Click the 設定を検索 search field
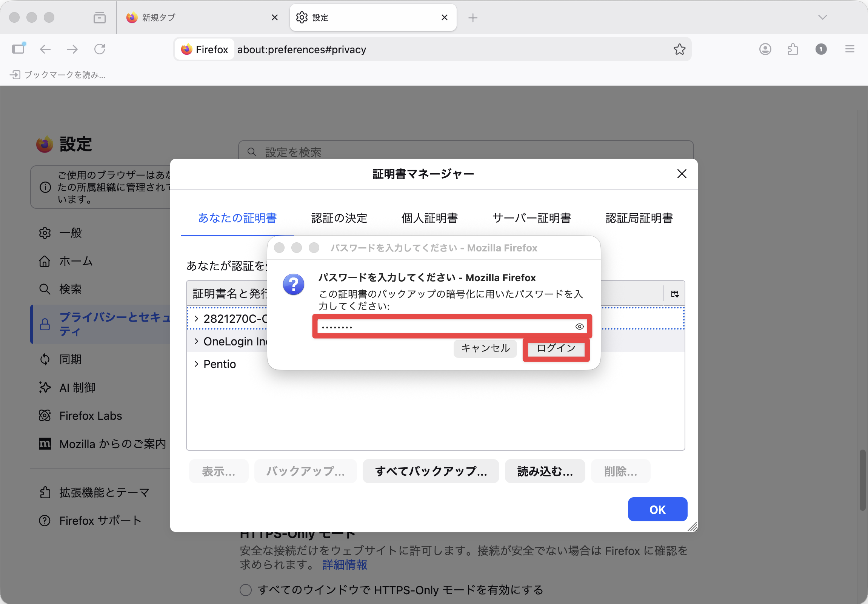Viewport: 868px width, 604px height. pyautogui.click(x=466, y=152)
